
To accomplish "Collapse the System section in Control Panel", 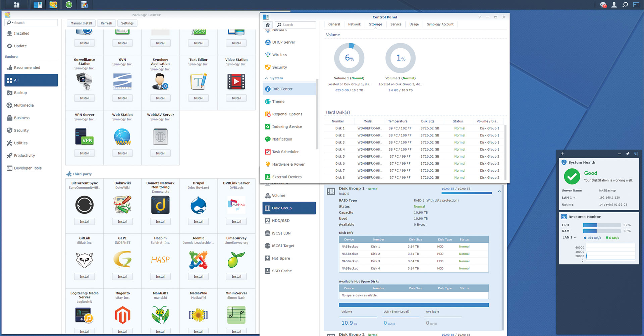I will tap(266, 78).
